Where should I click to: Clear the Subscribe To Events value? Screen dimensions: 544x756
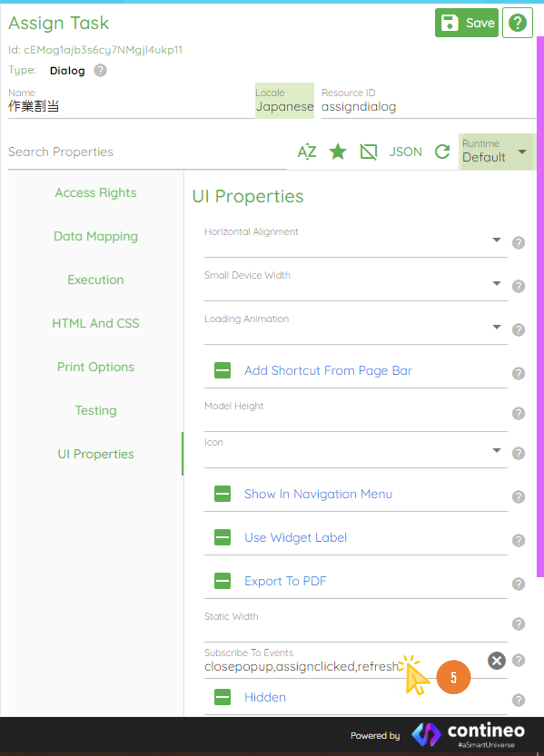click(496, 660)
